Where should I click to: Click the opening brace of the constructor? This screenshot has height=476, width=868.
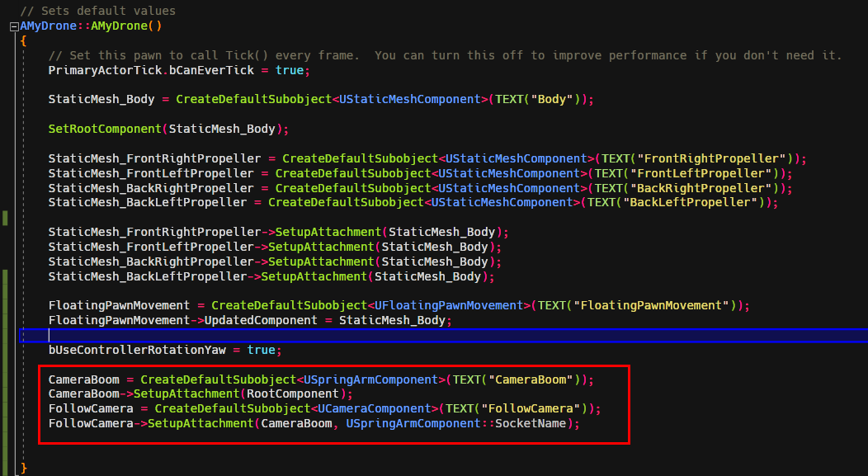coord(23,41)
